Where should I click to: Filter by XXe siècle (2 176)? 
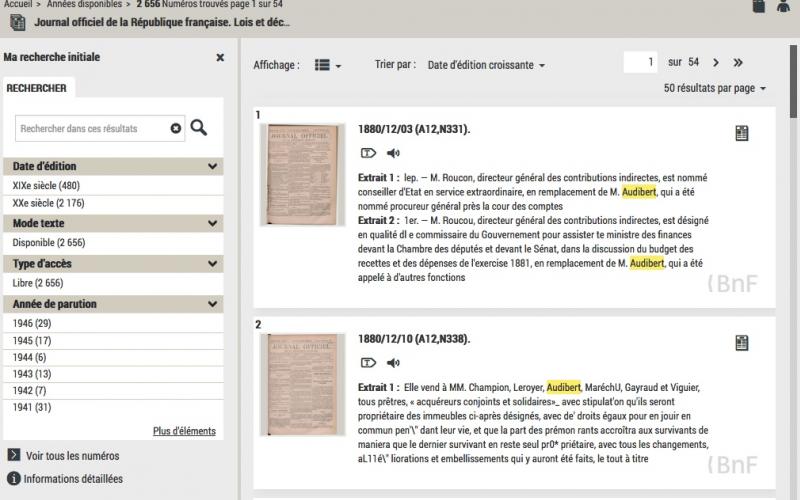pos(48,203)
